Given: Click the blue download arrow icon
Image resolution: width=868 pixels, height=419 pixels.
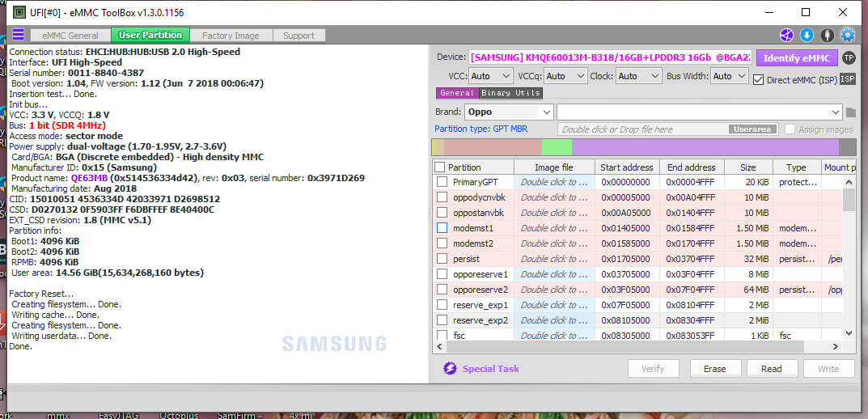Looking at the screenshot, I should (807, 36).
